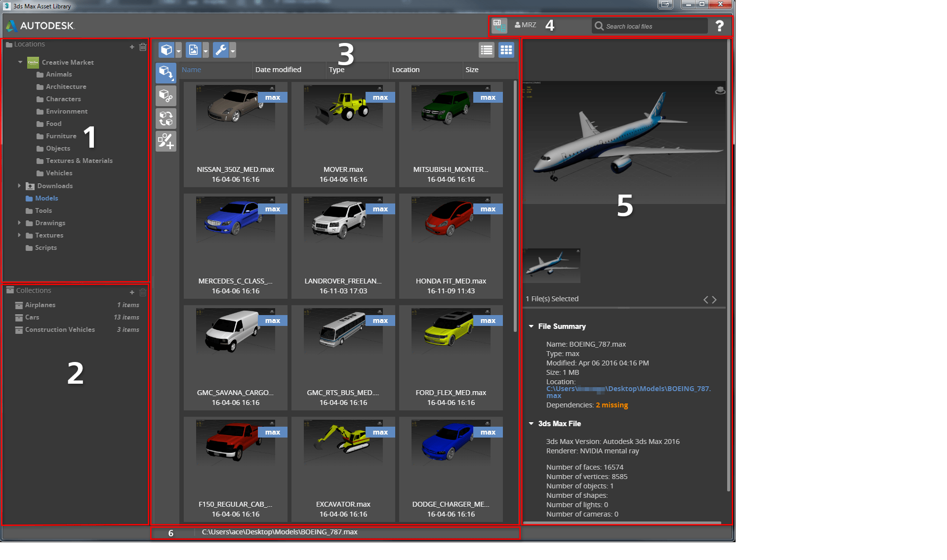Click the wrench filter icon

click(221, 50)
